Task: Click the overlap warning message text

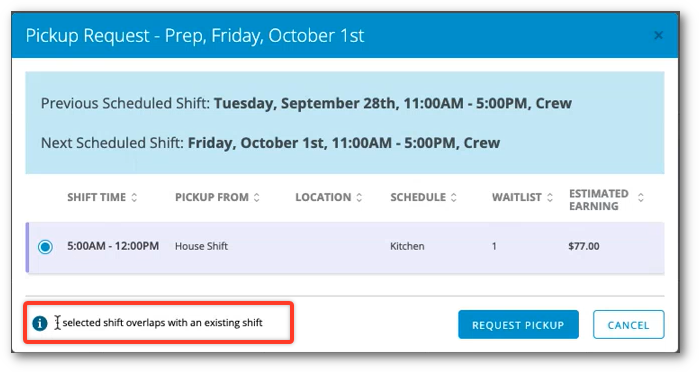Action: tap(162, 323)
